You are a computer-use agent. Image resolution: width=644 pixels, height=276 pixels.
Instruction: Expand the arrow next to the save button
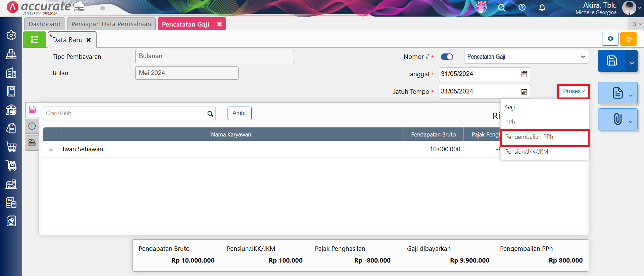(632, 63)
